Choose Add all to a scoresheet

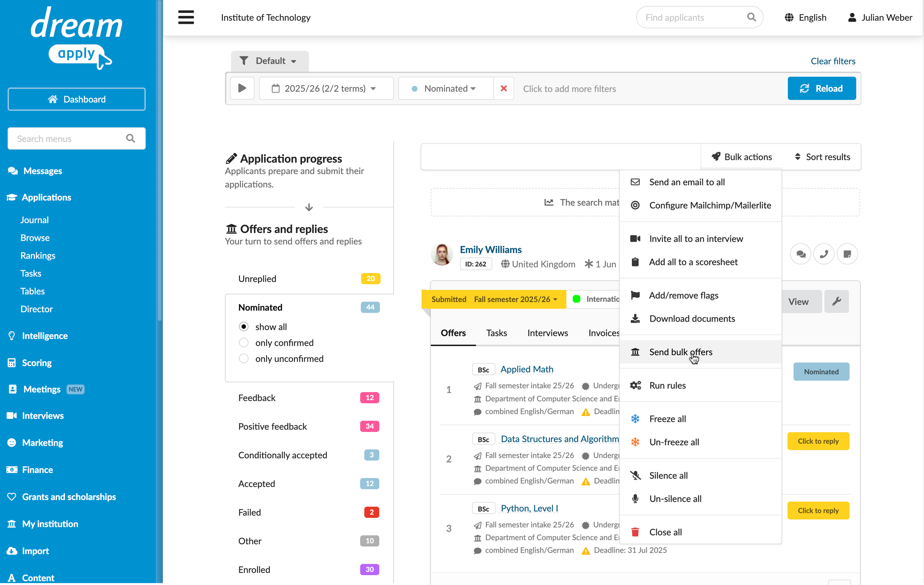click(700, 262)
